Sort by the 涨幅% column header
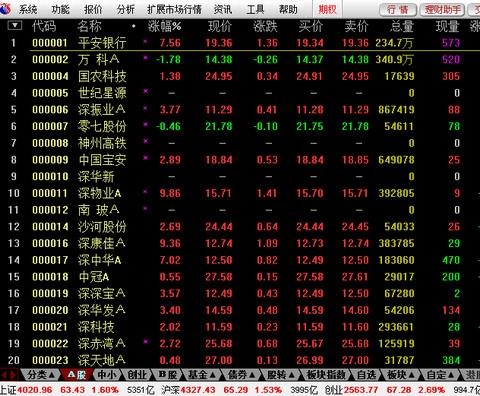This screenshot has height=396, width=480. [x=164, y=26]
